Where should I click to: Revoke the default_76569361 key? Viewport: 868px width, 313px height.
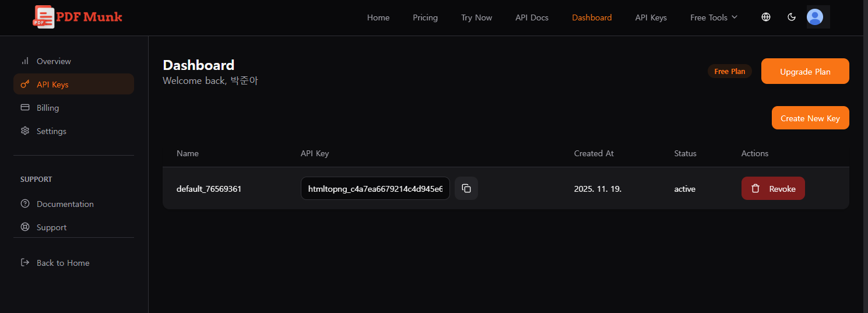[773, 188]
